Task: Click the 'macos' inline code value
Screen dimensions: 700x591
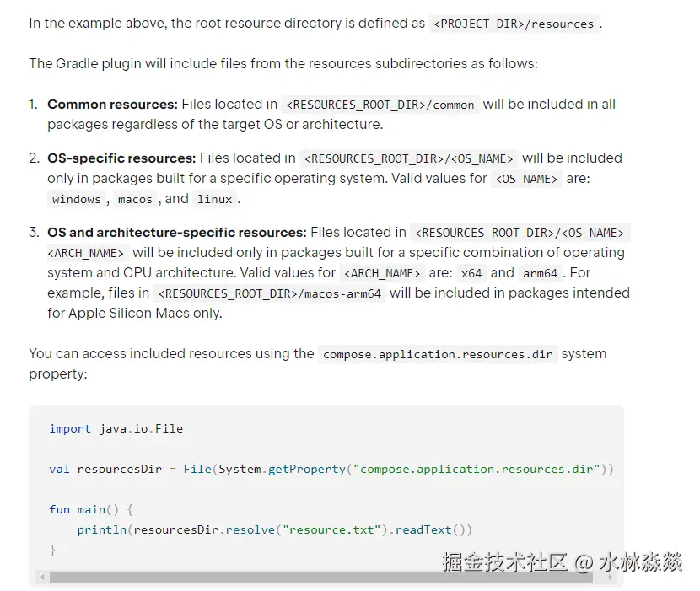Action: pyautogui.click(x=135, y=200)
